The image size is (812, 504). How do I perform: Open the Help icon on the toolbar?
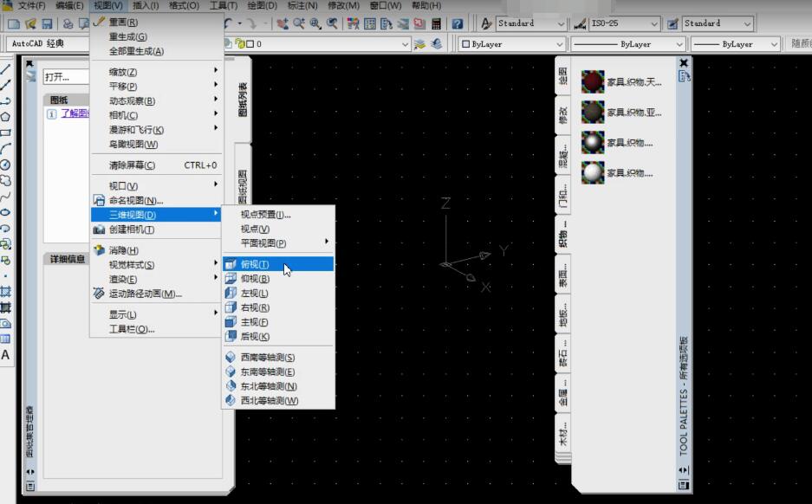point(458,23)
